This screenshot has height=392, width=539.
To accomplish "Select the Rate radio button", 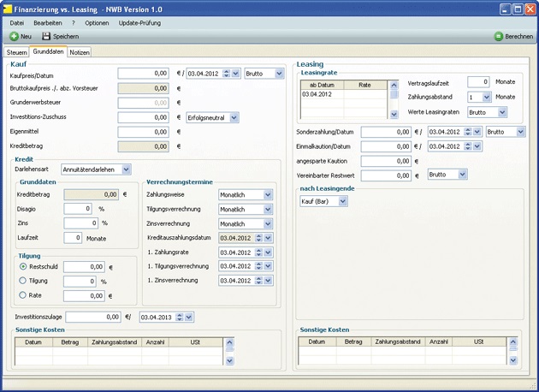I will tap(23, 295).
